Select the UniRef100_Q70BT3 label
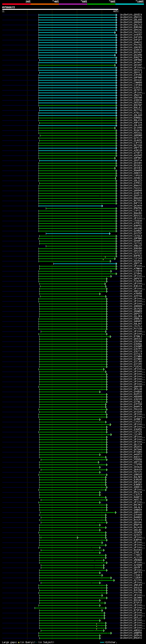Image resolution: width=146 pixels, height=644 pixels. pyautogui.click(x=131, y=153)
